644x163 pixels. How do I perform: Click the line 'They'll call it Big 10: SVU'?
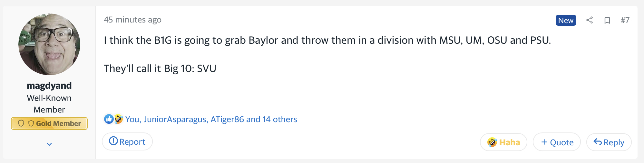tap(160, 68)
